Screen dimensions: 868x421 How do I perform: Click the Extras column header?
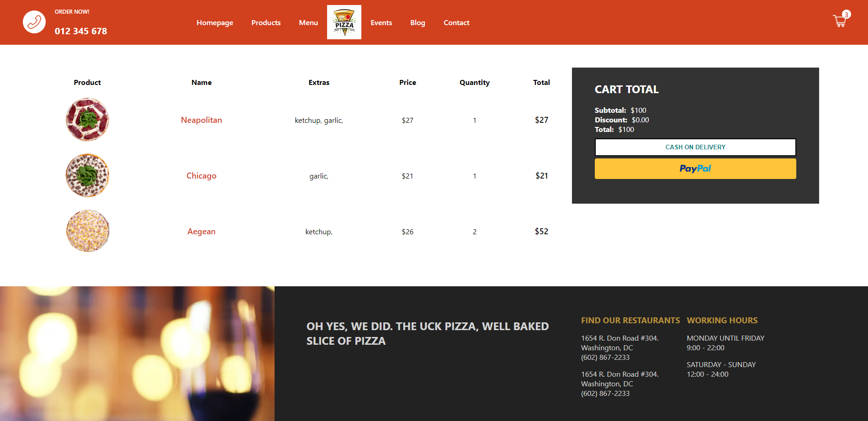(319, 83)
